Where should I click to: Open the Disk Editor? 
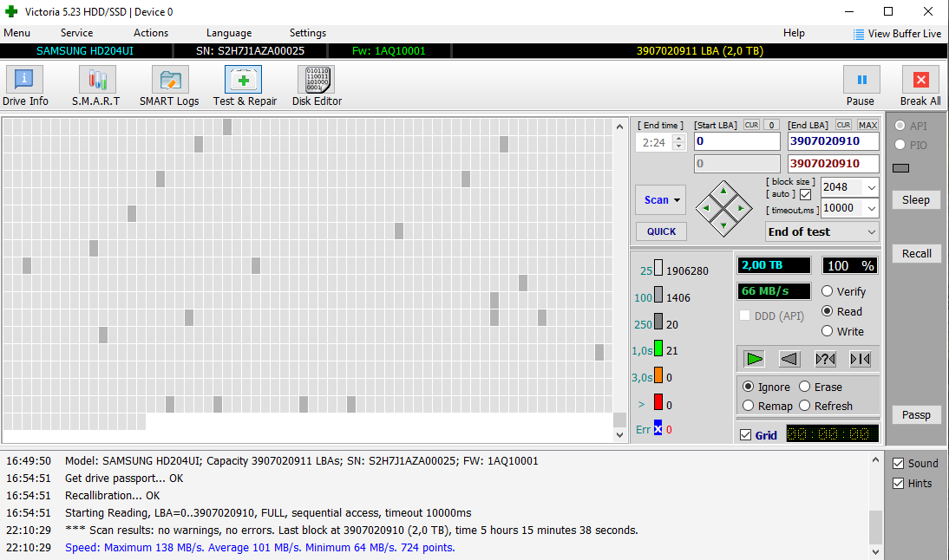point(317,79)
